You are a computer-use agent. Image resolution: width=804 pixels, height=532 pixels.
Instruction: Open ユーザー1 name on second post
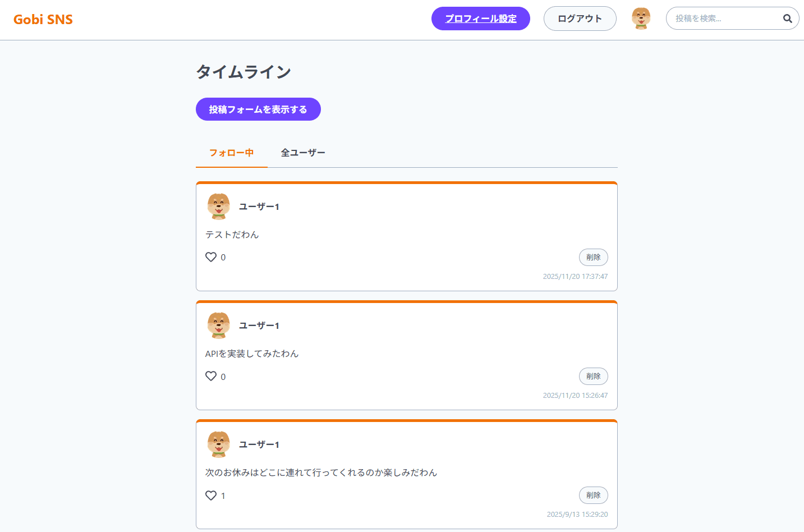[x=259, y=325]
